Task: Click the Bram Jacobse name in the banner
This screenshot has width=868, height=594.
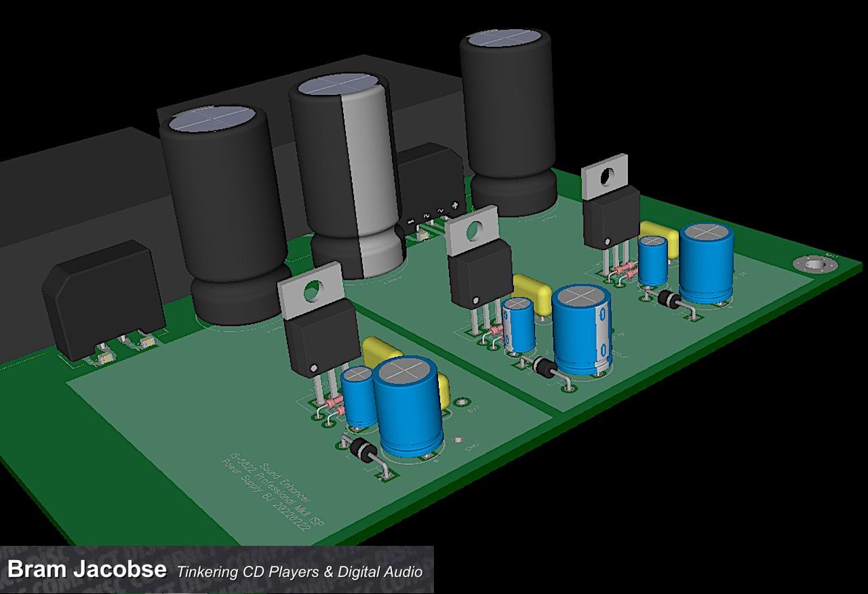Action: click(x=86, y=569)
